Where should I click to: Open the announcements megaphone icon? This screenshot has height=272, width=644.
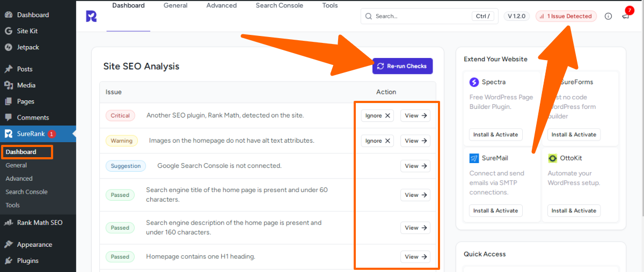(625, 16)
